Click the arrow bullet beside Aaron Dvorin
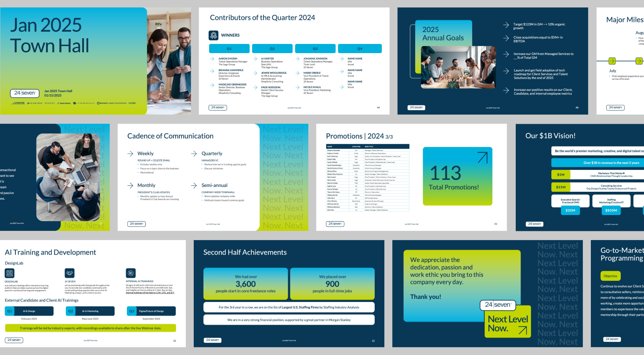 [x=212, y=58]
